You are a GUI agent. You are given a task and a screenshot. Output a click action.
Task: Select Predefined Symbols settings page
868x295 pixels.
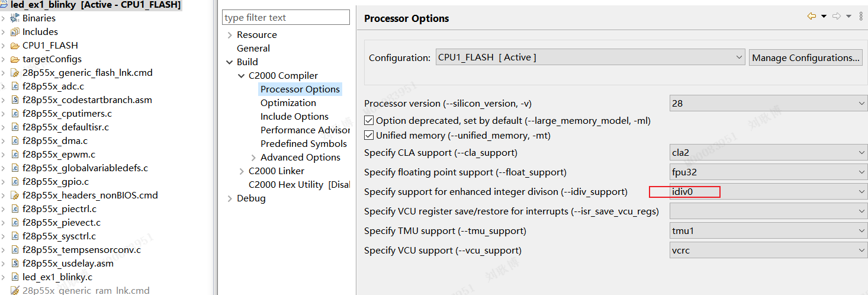tap(304, 144)
